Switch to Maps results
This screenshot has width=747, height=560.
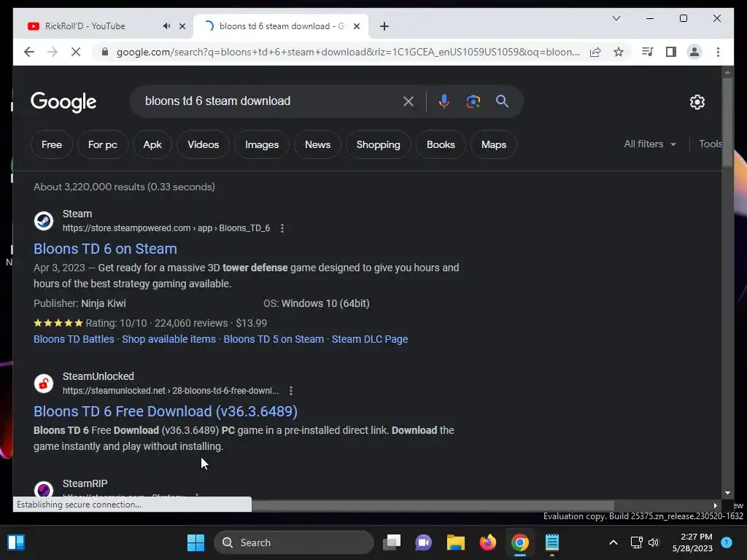point(494,144)
